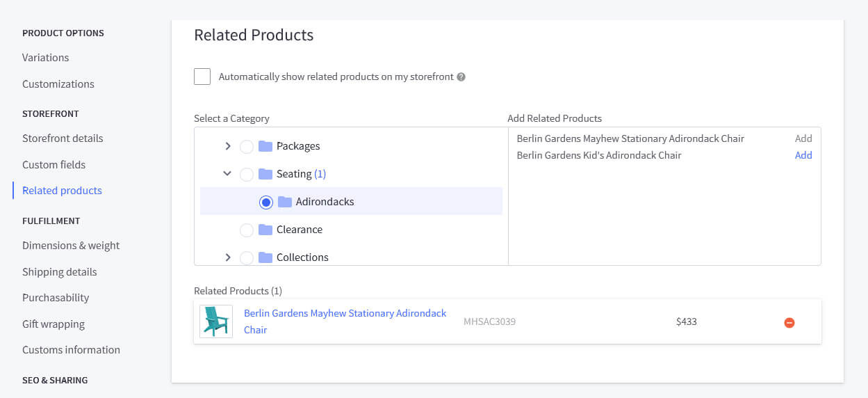Click the Packages category label
The width and height of the screenshot is (868, 398).
point(298,146)
